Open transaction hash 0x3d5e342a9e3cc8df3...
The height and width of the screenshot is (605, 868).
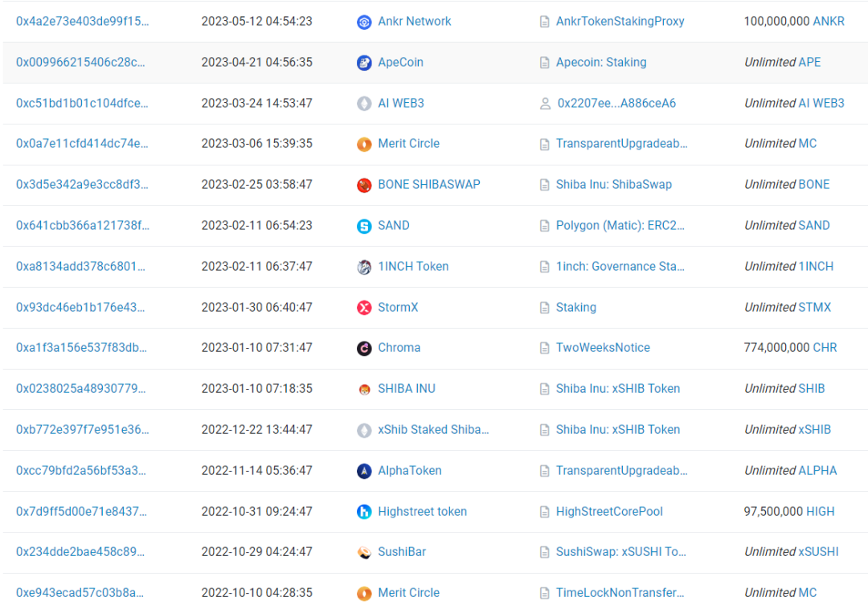[82, 184]
